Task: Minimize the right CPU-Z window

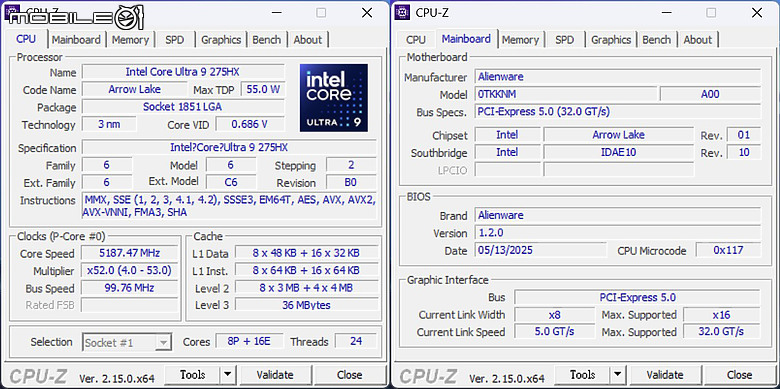Action: coord(666,13)
